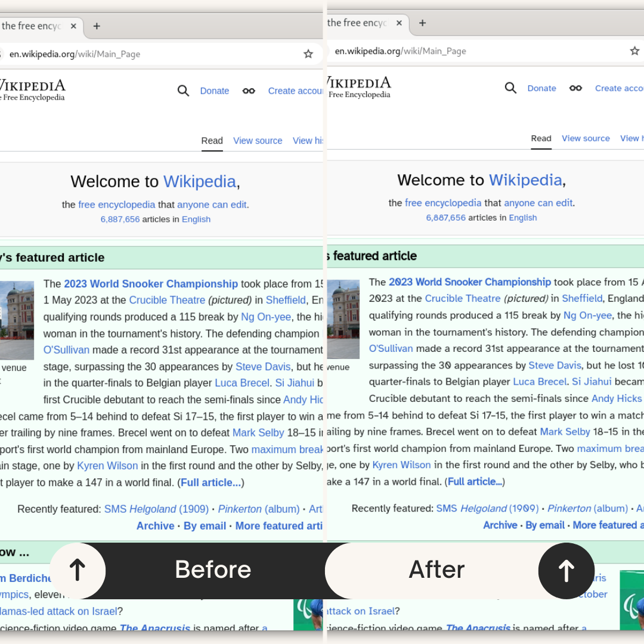Open Crucible Theatre text link in Before window
The height and width of the screenshot is (644, 644).
(x=167, y=300)
